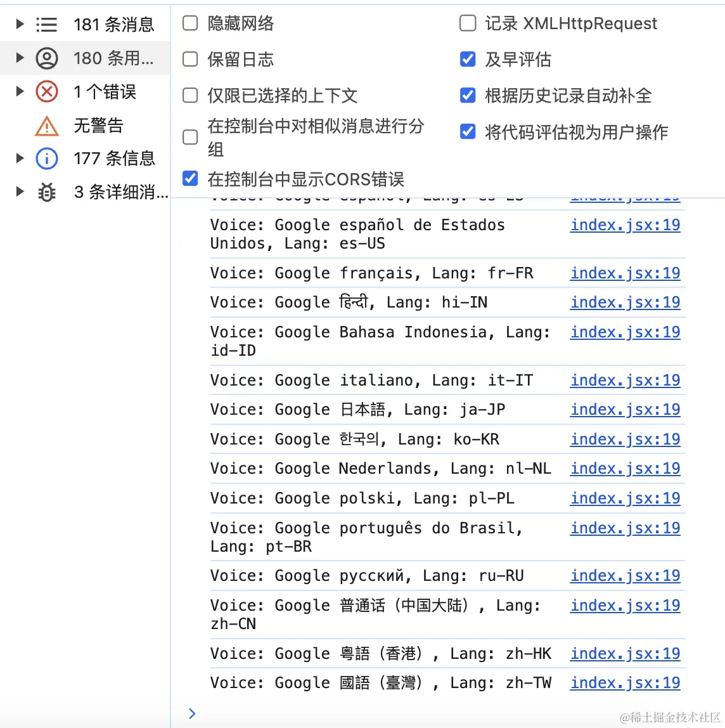This screenshot has height=728, width=725.
Task: Open index.jsx:19 link for pt-BR voice
Action: click(626, 528)
